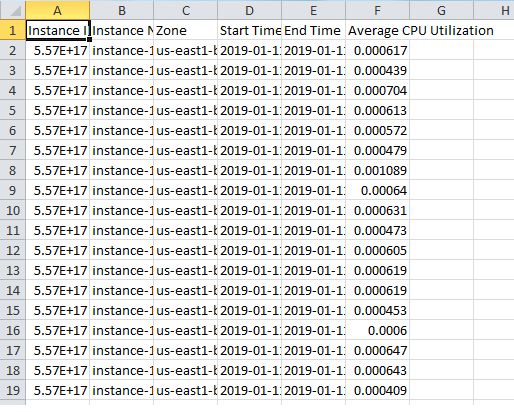Select the cell containing 0.001089
514x412 pixels.
377,170
